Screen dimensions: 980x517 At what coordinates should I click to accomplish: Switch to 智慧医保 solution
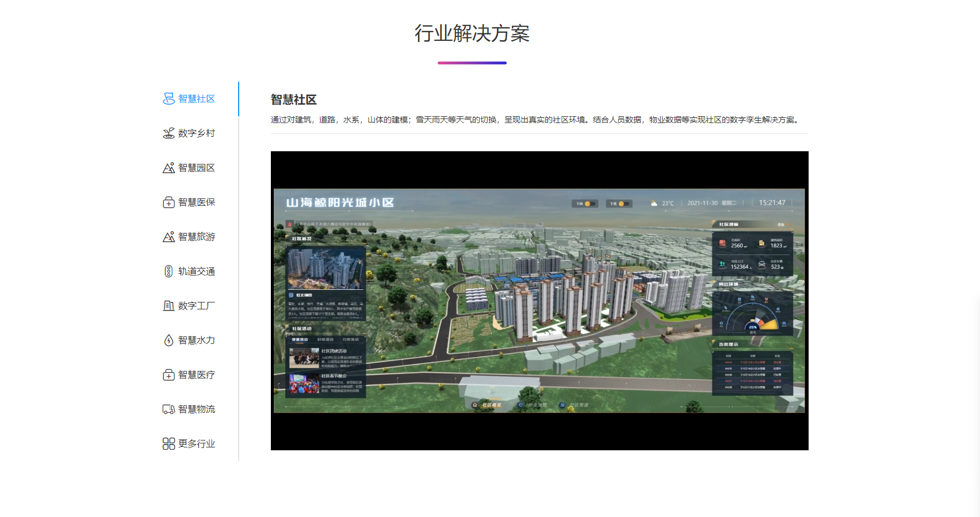pyautogui.click(x=189, y=202)
